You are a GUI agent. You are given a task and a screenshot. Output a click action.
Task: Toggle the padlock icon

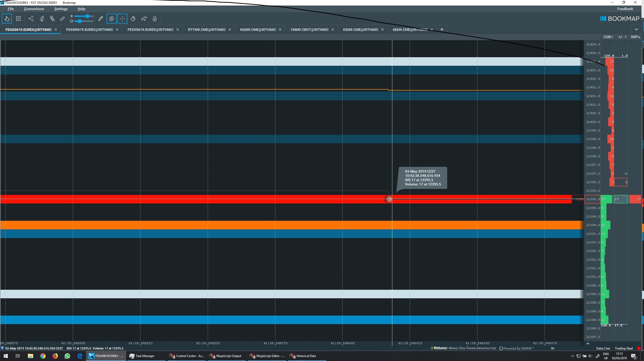155,19
